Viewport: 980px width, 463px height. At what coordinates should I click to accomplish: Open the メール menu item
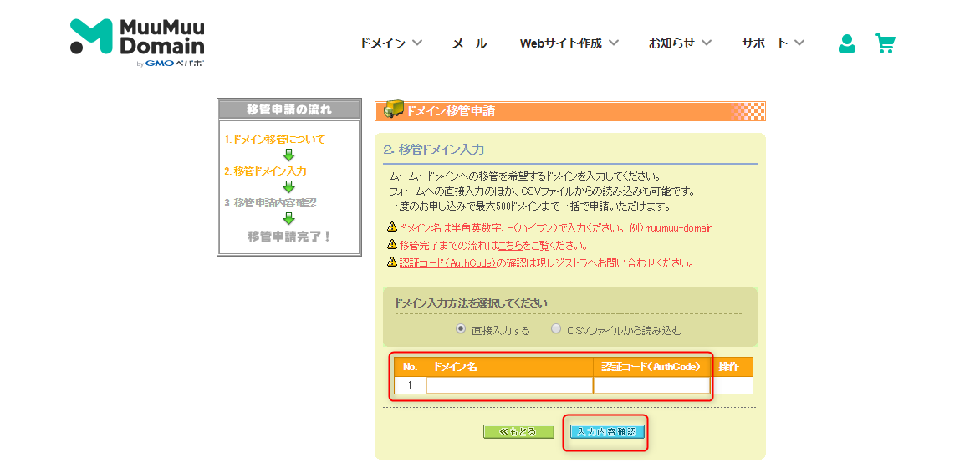click(469, 43)
